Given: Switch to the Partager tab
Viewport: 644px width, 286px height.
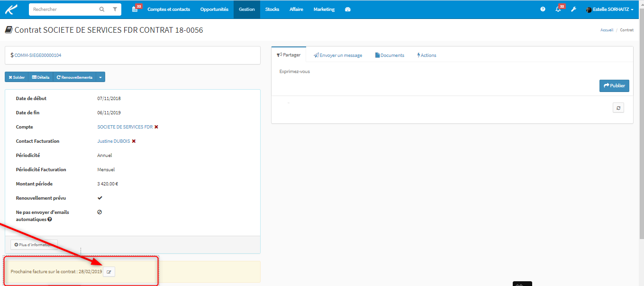Looking at the screenshot, I should (x=289, y=55).
